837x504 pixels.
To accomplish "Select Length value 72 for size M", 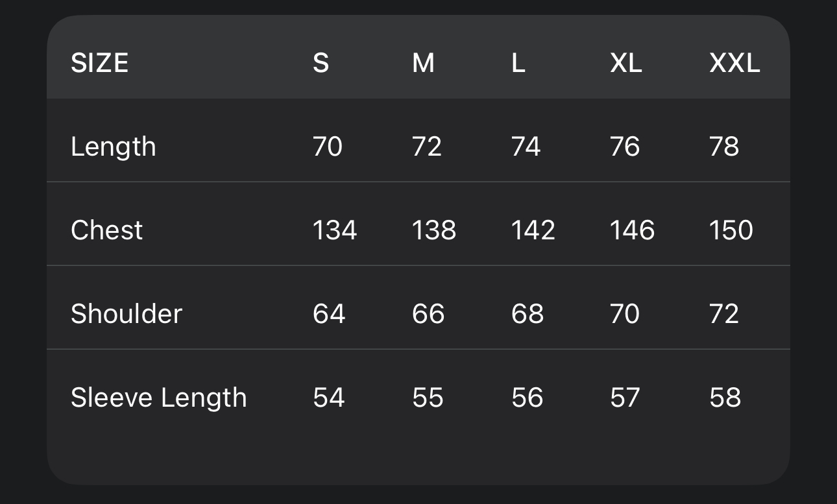I will click(x=426, y=147).
